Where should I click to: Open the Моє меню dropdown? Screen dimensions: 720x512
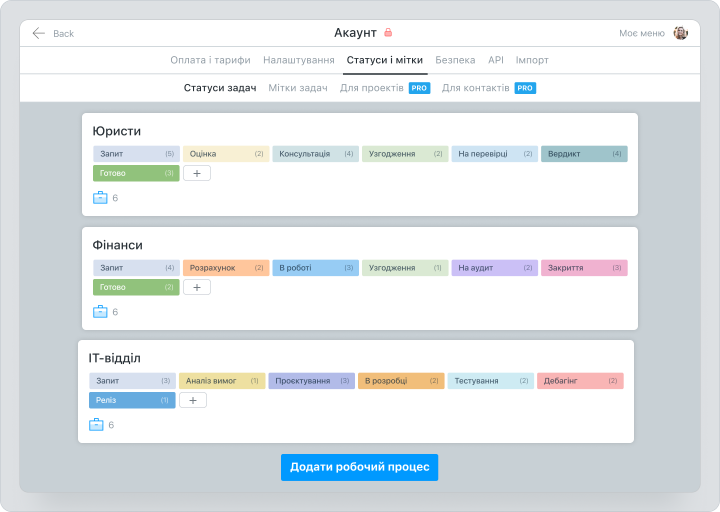point(641,33)
